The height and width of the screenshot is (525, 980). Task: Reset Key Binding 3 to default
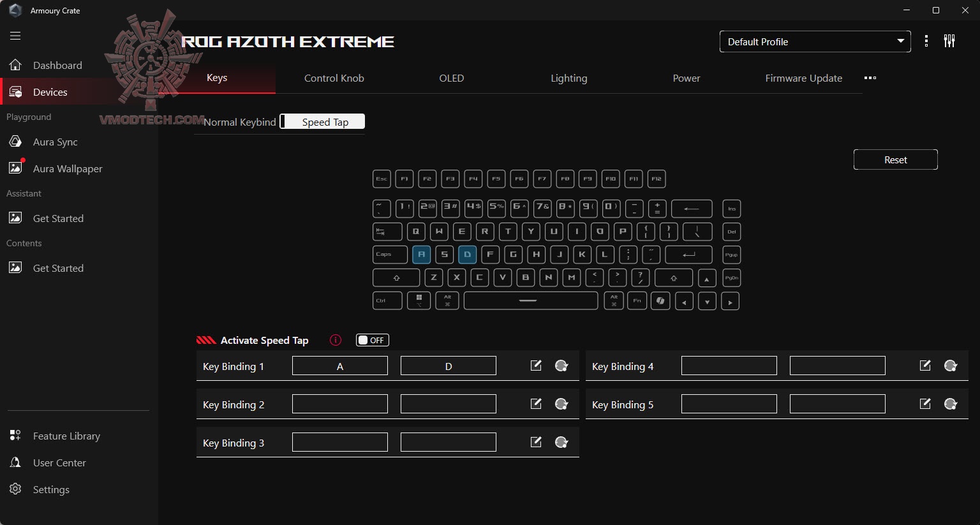coord(561,442)
